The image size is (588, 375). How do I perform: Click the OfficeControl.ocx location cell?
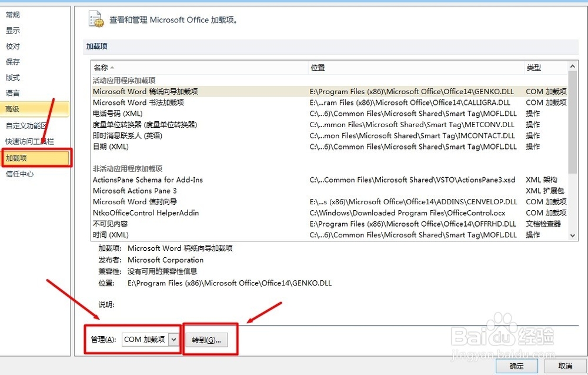tap(407, 213)
